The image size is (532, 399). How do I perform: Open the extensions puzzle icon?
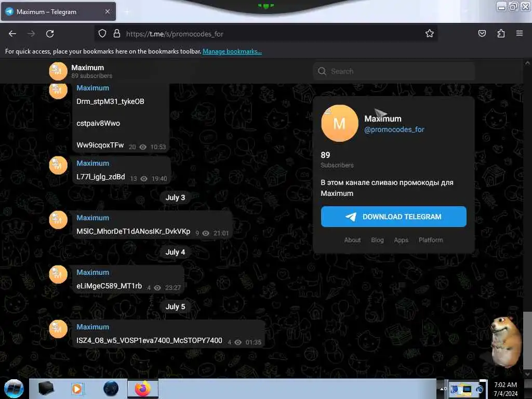(x=501, y=33)
